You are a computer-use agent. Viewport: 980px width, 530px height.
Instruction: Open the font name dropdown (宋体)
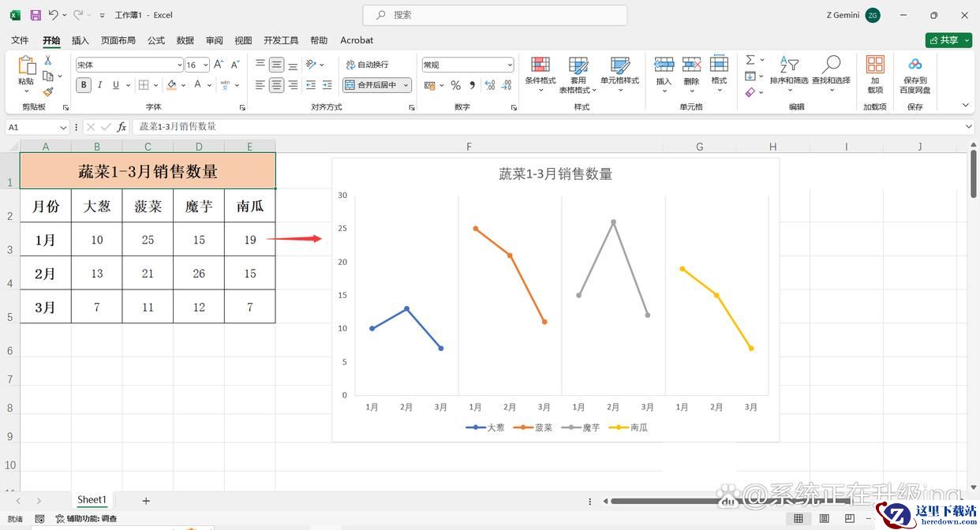(x=179, y=65)
